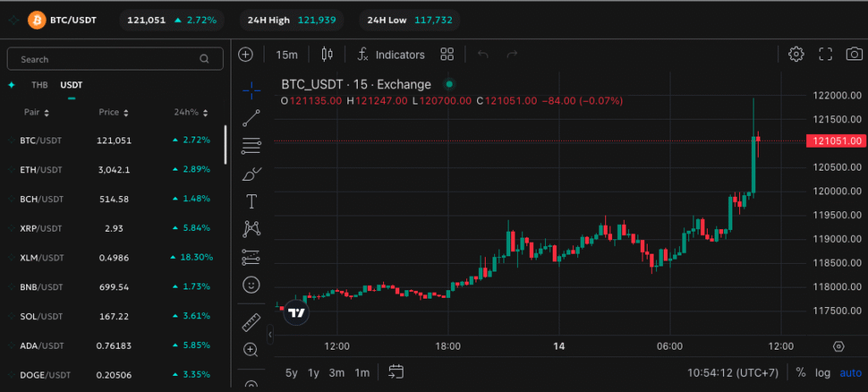Collapse the drawing toolbar side arrow
The height and width of the screenshot is (392, 868).
(x=270, y=335)
